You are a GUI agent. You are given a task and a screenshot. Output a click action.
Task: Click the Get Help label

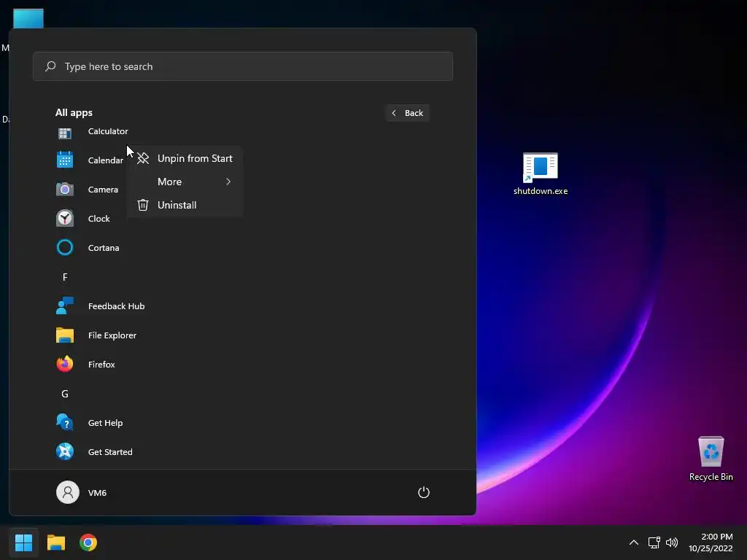[105, 422]
